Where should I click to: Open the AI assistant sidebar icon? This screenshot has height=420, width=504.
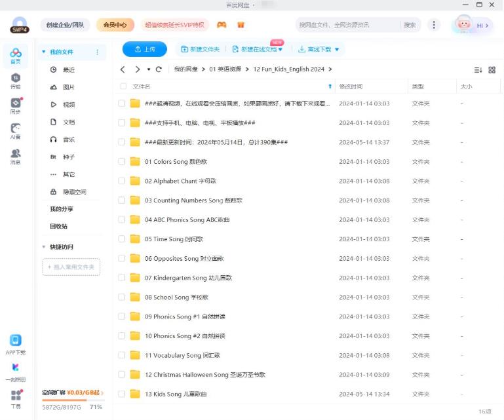(x=16, y=131)
